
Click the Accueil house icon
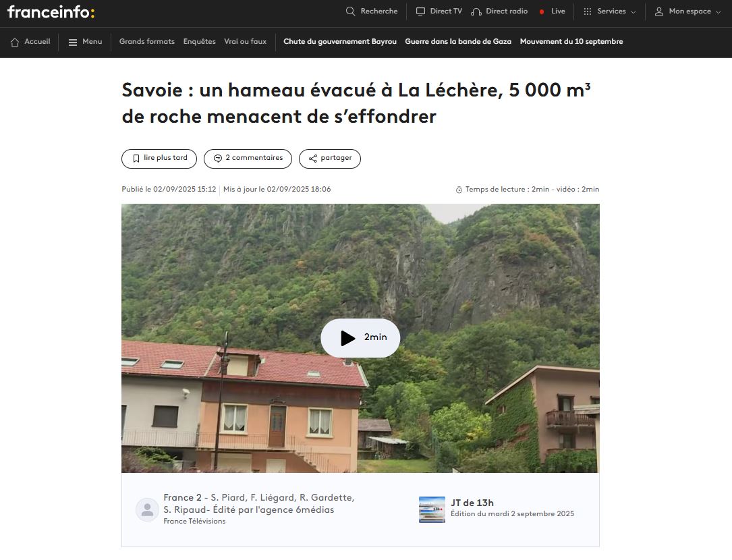(x=15, y=42)
